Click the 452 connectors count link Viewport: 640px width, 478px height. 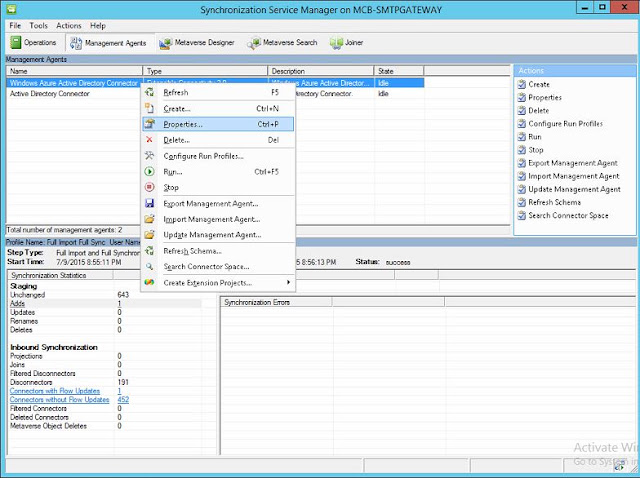point(123,400)
